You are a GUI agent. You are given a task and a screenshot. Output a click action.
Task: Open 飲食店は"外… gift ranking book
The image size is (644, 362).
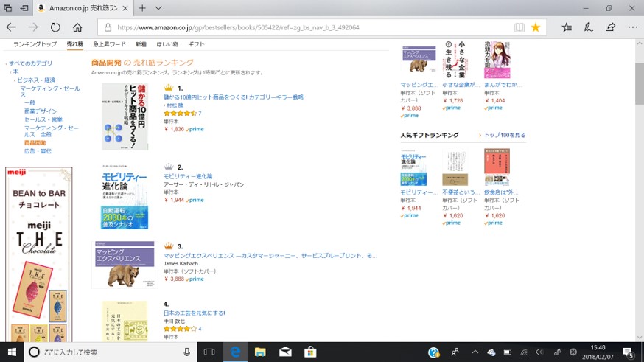(501, 192)
